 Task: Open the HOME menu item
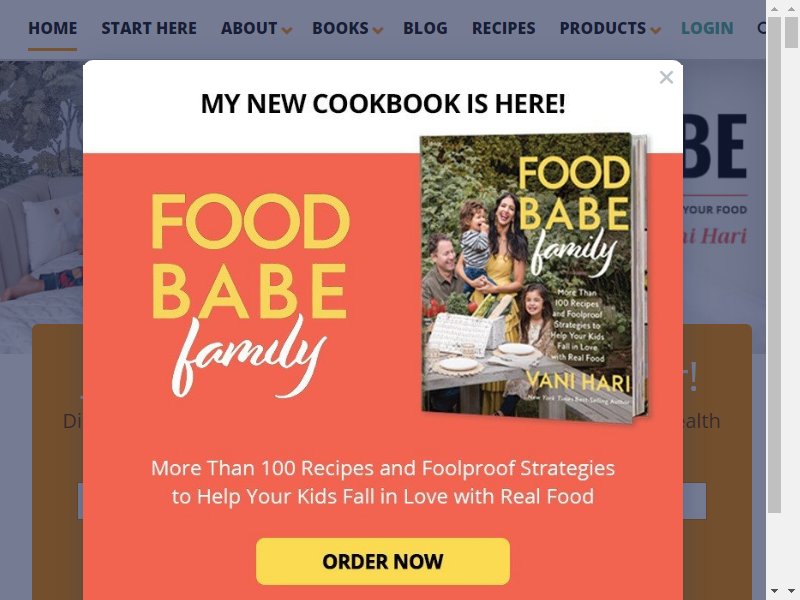click(53, 28)
